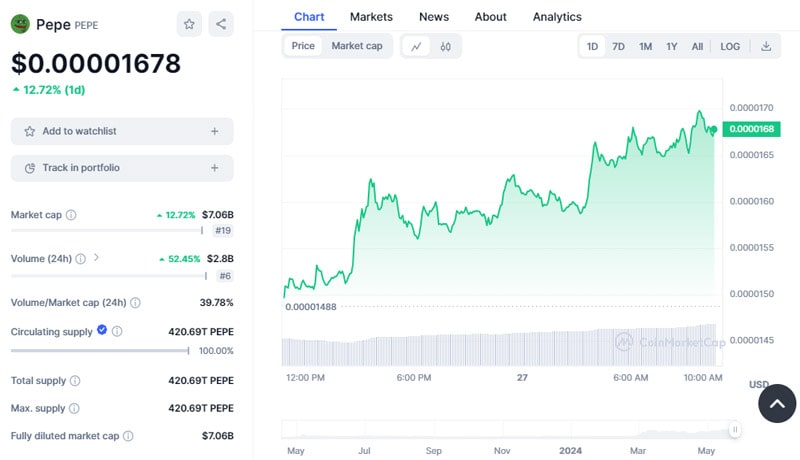The height and width of the screenshot is (460, 800).
Task: Click star icon in Add to watchlist
Action: pyautogui.click(x=30, y=131)
